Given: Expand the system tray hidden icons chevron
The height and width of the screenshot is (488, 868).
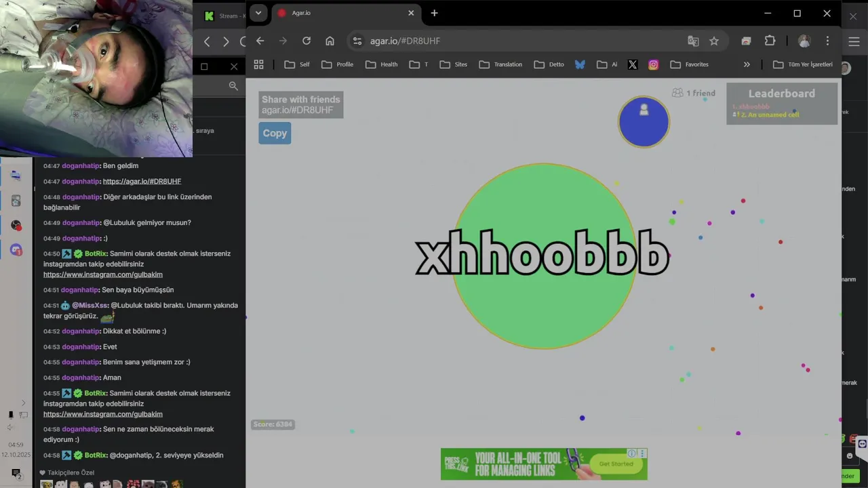Looking at the screenshot, I should click(x=23, y=403).
